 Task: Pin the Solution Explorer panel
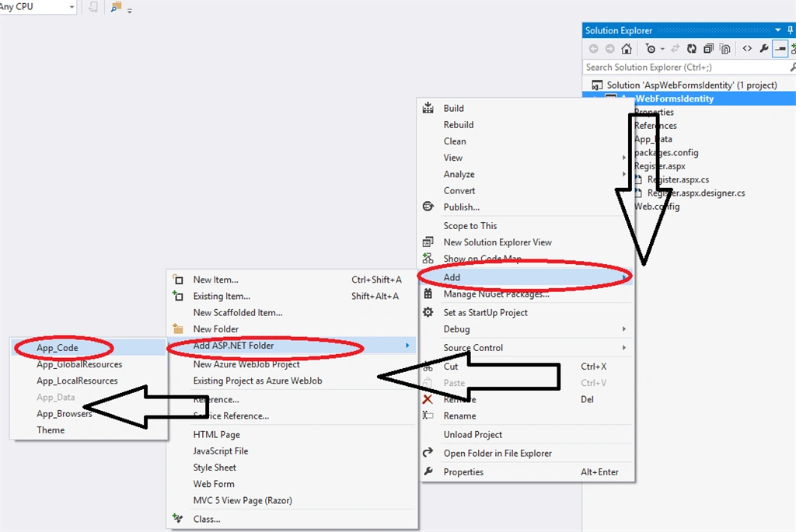click(790, 30)
